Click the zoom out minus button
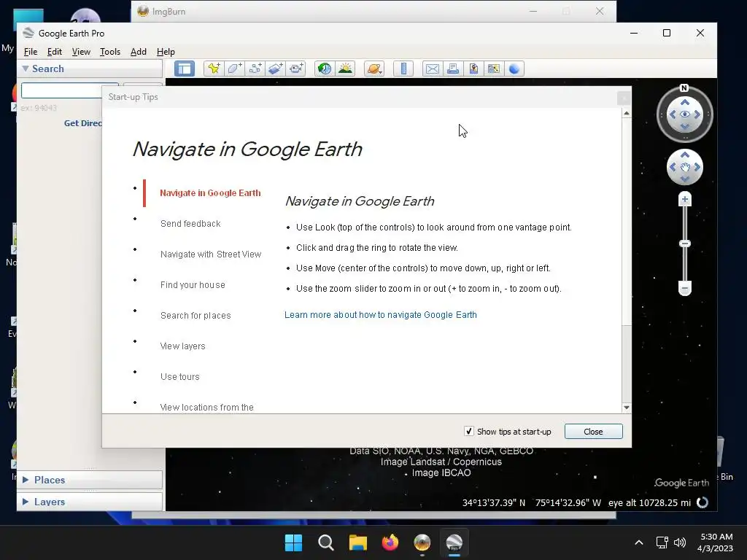The image size is (747, 560). pyautogui.click(x=684, y=288)
